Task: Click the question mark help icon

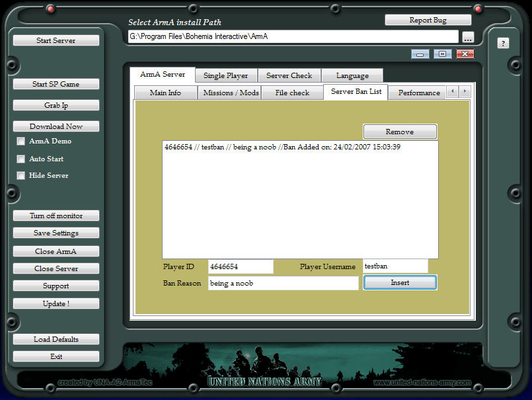Action: (503, 44)
